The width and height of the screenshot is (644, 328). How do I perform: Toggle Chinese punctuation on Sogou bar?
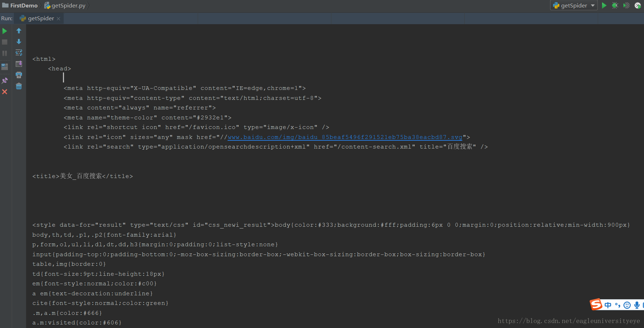pyautogui.click(x=617, y=305)
